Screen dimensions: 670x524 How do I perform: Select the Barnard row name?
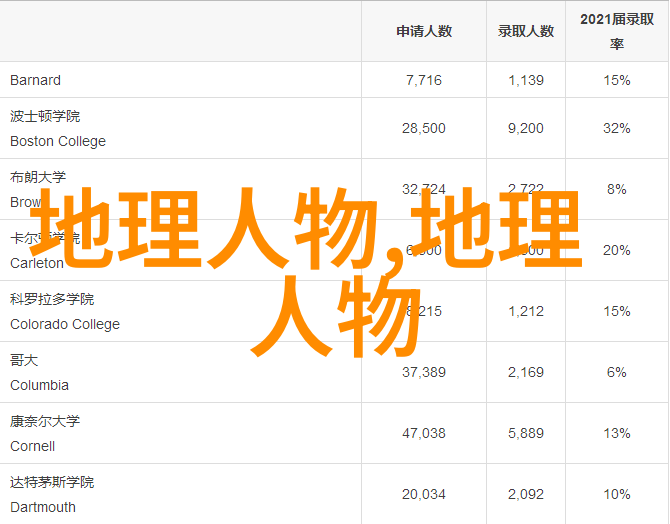(x=35, y=80)
